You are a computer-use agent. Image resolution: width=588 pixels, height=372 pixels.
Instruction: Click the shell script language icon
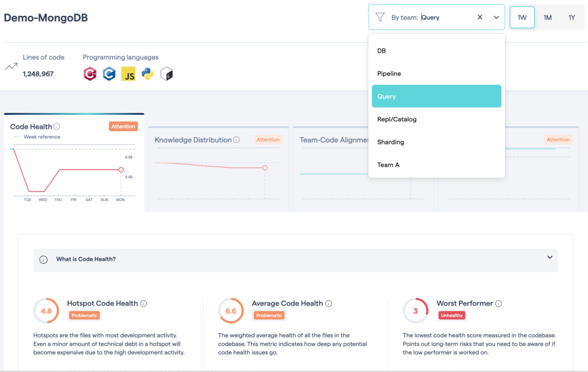pyautogui.click(x=167, y=74)
